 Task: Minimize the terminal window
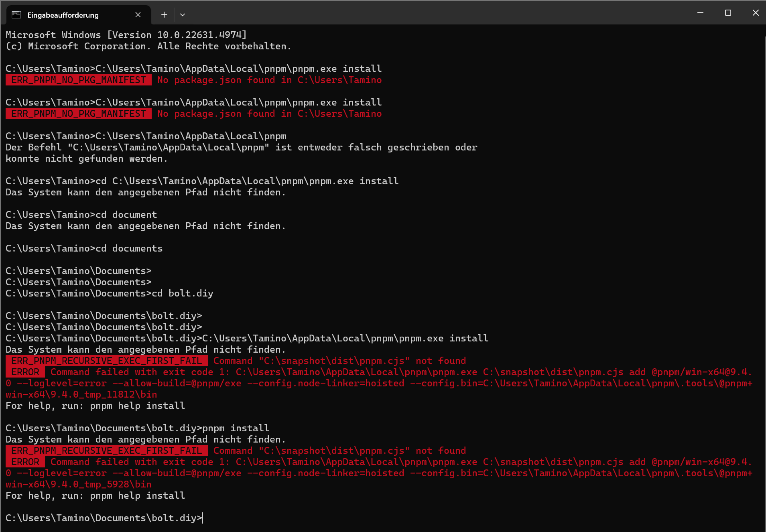tap(700, 13)
